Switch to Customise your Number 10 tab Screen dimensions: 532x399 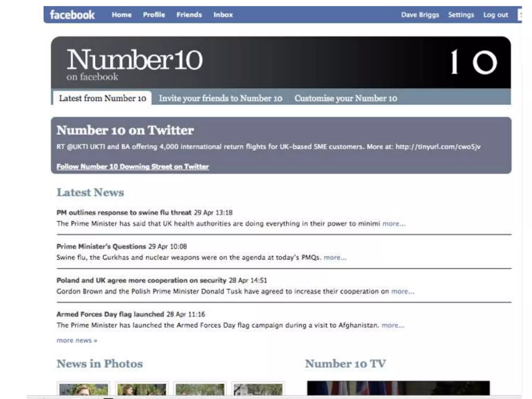click(x=345, y=98)
